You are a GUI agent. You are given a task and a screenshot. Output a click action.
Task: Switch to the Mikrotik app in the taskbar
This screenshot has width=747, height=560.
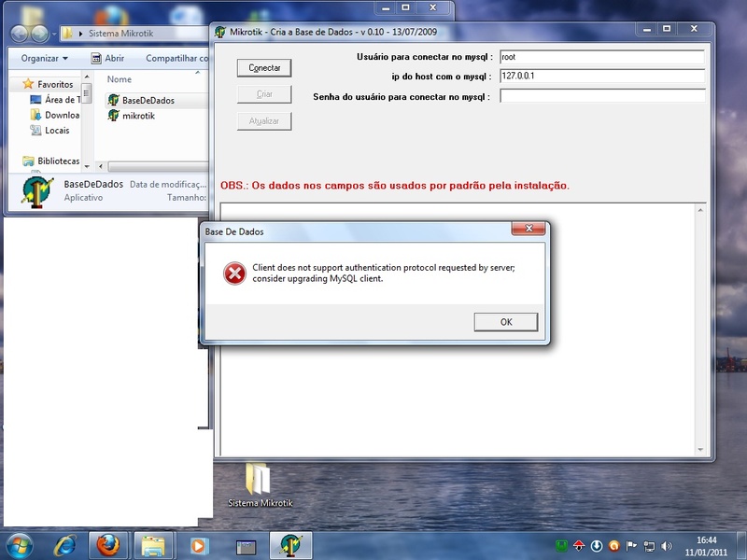point(290,545)
